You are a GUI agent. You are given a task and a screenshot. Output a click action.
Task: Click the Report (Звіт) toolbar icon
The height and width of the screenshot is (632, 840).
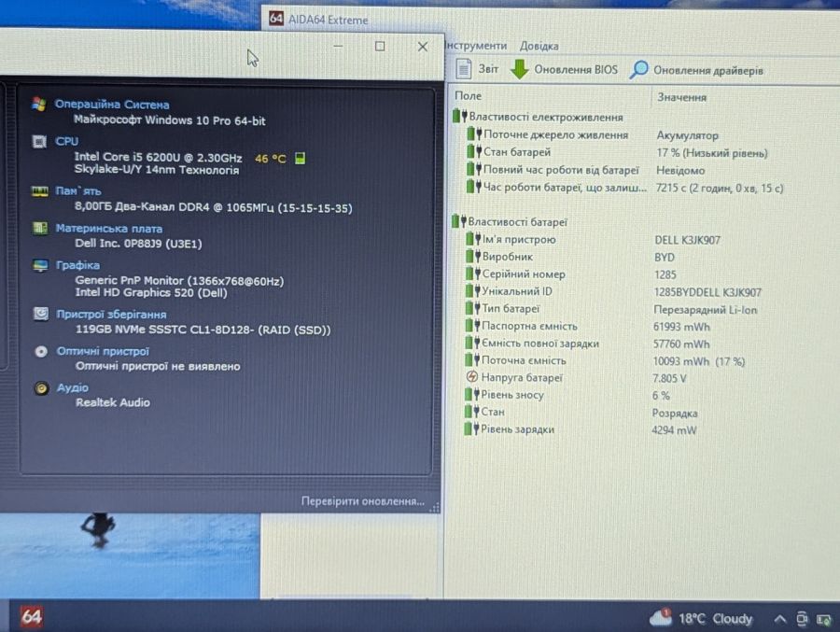464,68
